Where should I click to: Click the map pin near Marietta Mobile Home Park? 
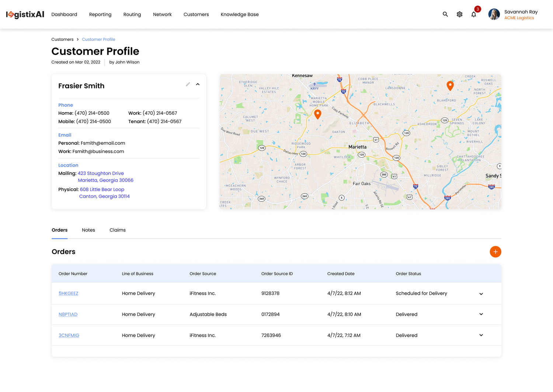point(317,114)
